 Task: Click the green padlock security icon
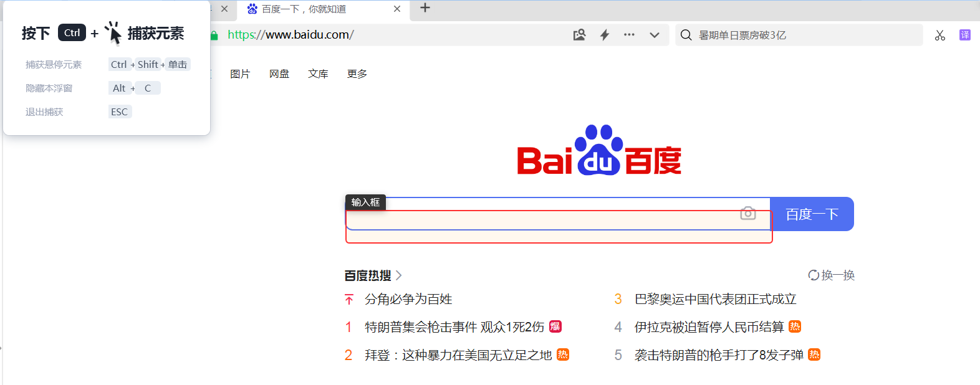pos(214,36)
